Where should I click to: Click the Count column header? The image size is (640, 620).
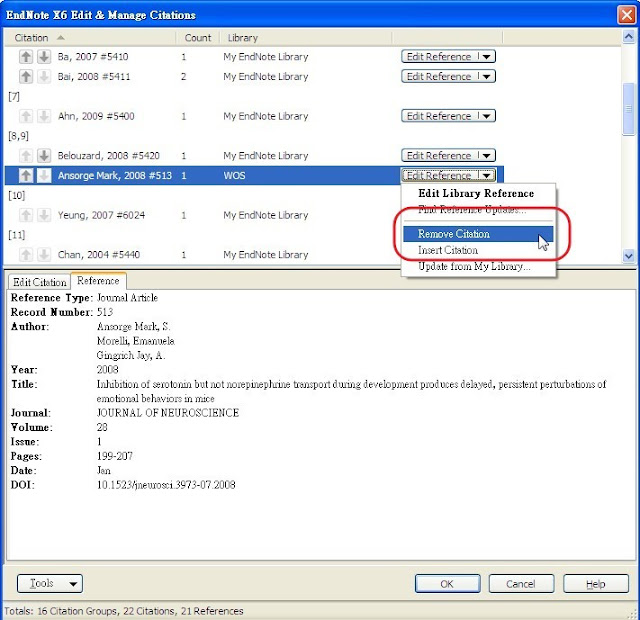pos(198,38)
